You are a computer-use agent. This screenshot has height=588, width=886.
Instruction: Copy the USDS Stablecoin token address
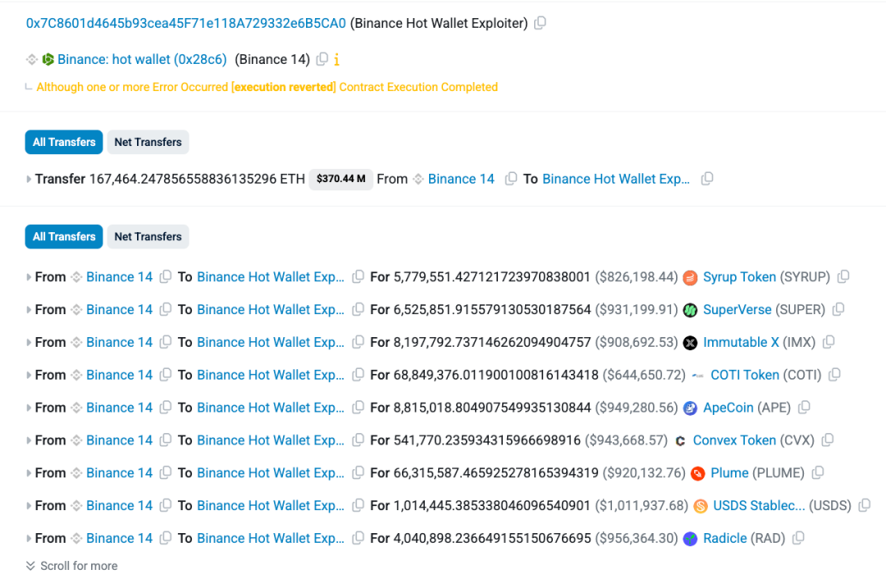(865, 505)
